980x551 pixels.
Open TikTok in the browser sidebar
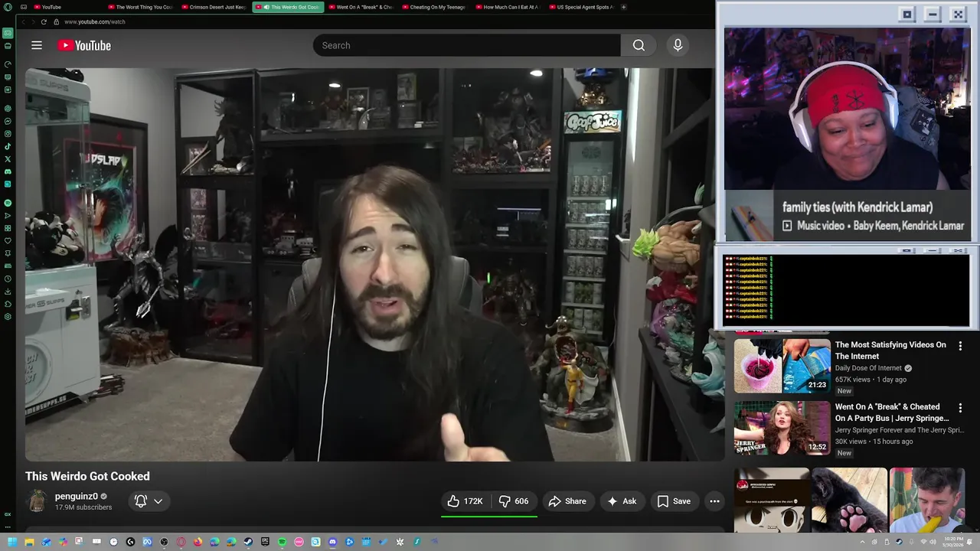pos(8,146)
